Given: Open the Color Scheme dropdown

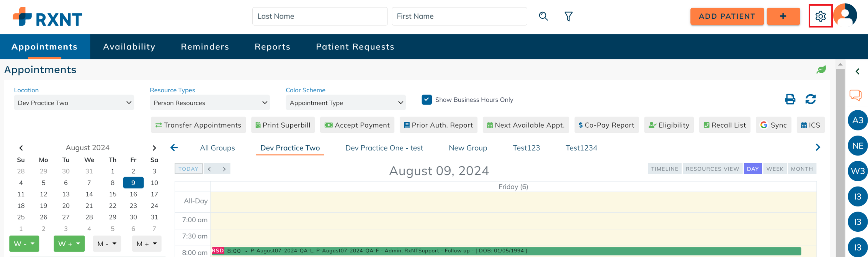Looking at the screenshot, I should click(346, 103).
